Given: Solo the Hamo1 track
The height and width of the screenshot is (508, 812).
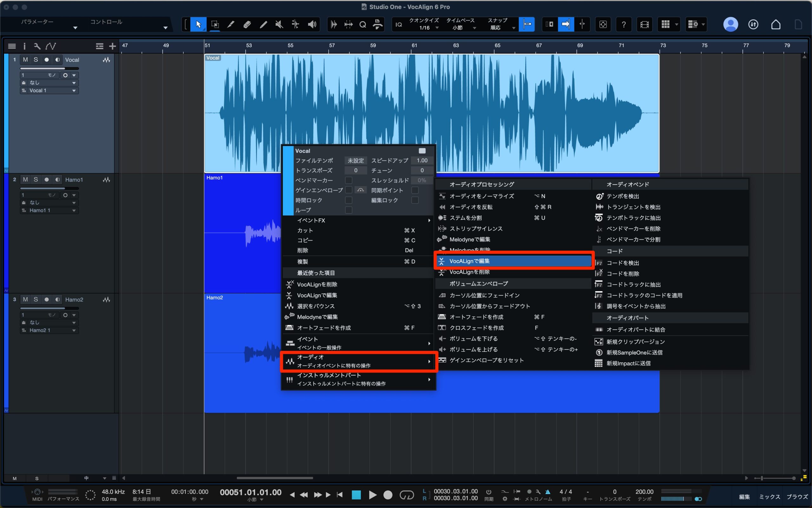Looking at the screenshot, I should [36, 180].
